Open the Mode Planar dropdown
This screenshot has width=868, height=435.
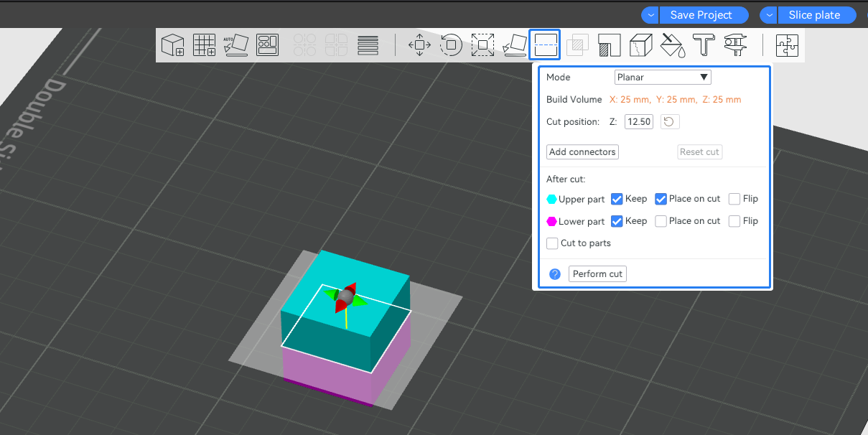pos(663,77)
